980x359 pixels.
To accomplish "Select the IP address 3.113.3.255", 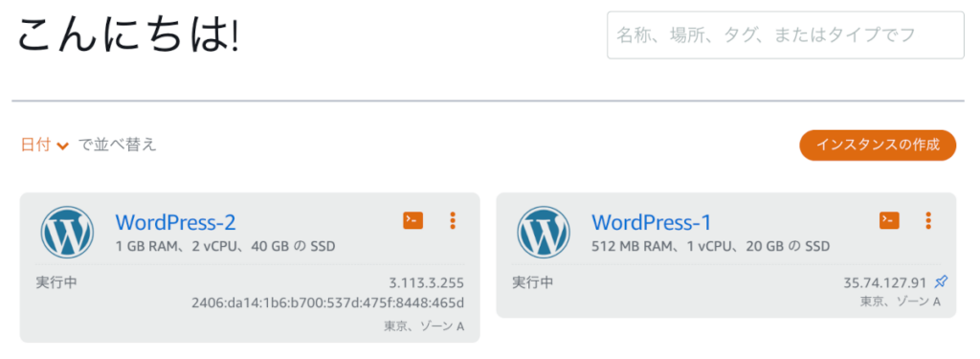I will (x=426, y=282).
